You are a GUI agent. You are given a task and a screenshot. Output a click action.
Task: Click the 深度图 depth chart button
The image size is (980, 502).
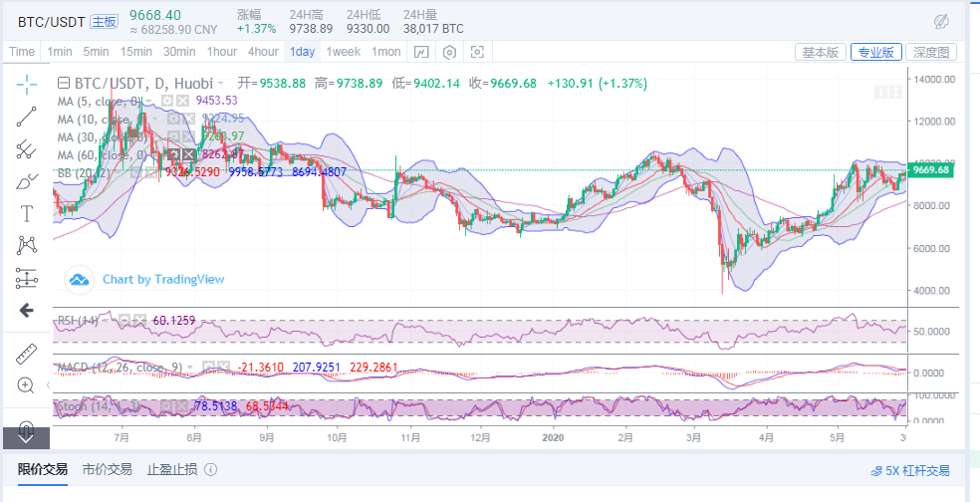click(931, 52)
